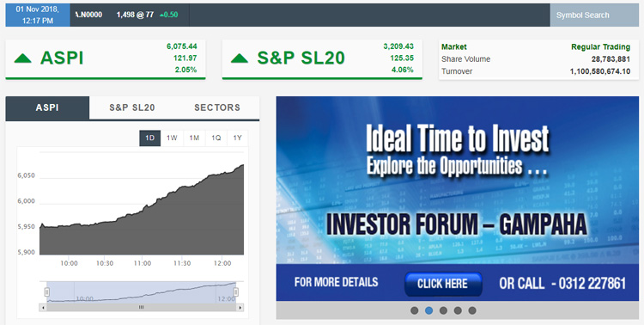Open the SECTORS tab
The height and width of the screenshot is (325, 644).
(217, 107)
